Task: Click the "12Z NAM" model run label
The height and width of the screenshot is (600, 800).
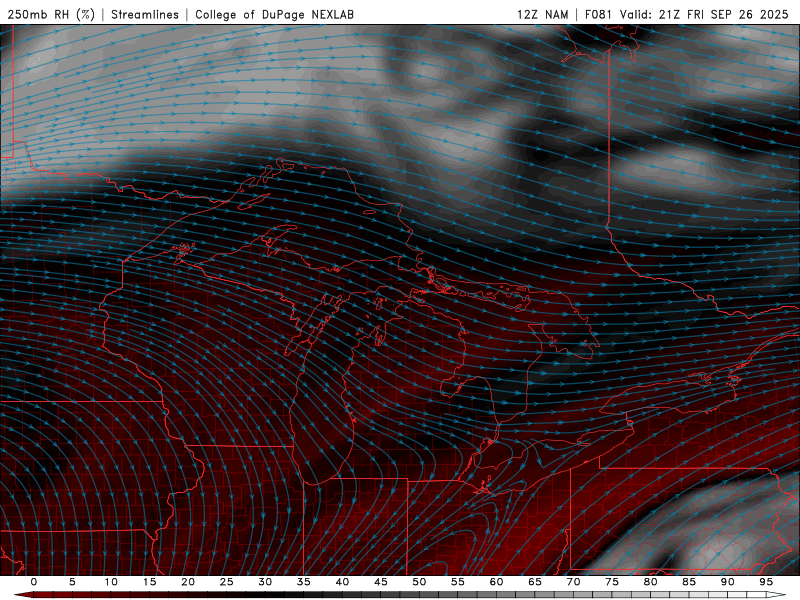Action: pos(542,14)
